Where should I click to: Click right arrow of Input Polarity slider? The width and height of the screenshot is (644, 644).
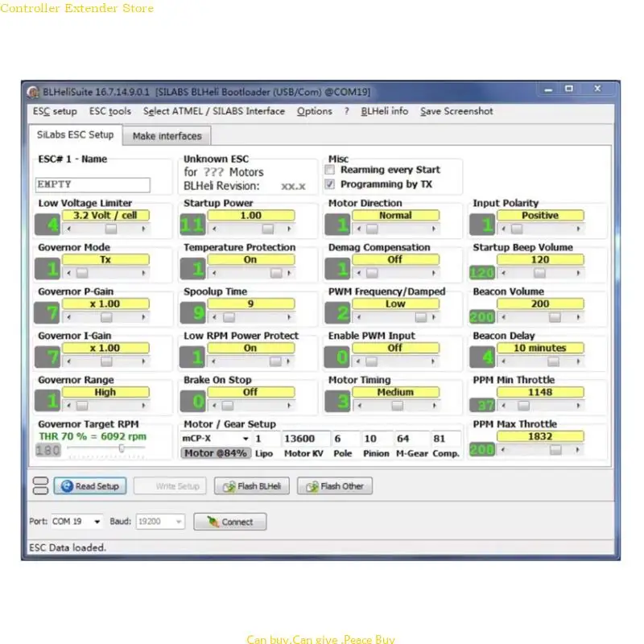pyautogui.click(x=578, y=229)
